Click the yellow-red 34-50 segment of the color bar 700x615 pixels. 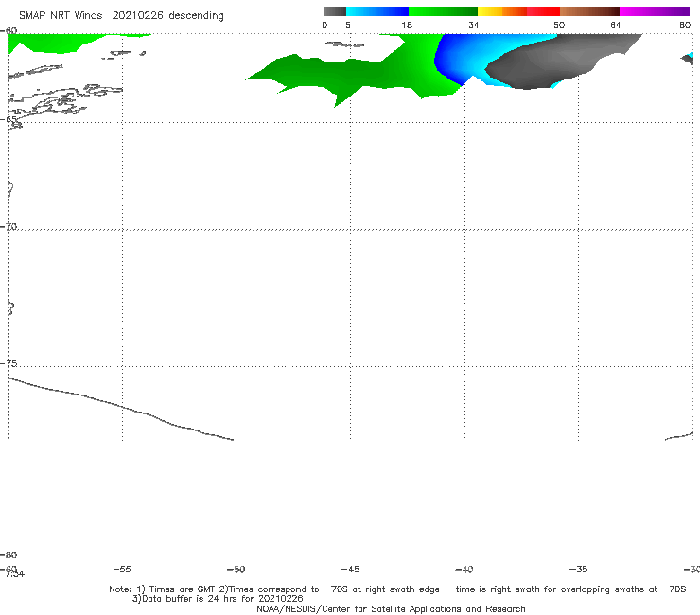[518, 11]
